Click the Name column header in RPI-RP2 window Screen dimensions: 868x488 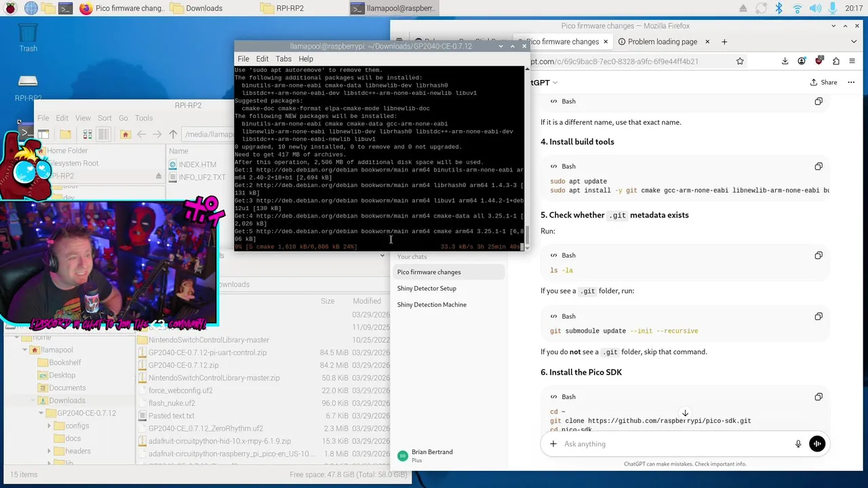(x=178, y=151)
